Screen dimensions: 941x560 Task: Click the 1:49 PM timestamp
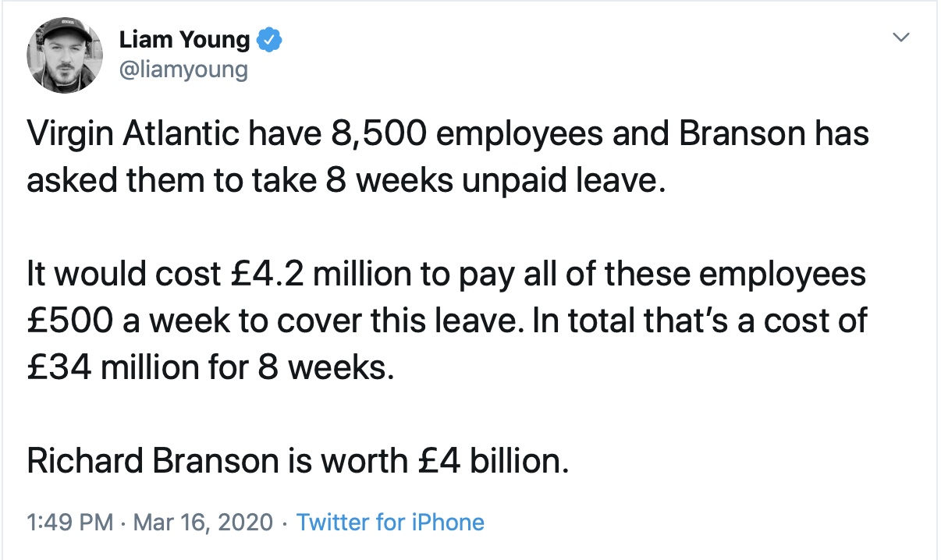point(70,522)
